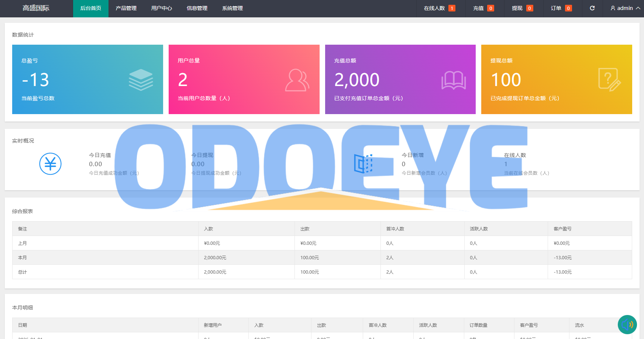644x339 pixels.
Task: Click the 订单 notification link
Action: (x=561, y=8)
